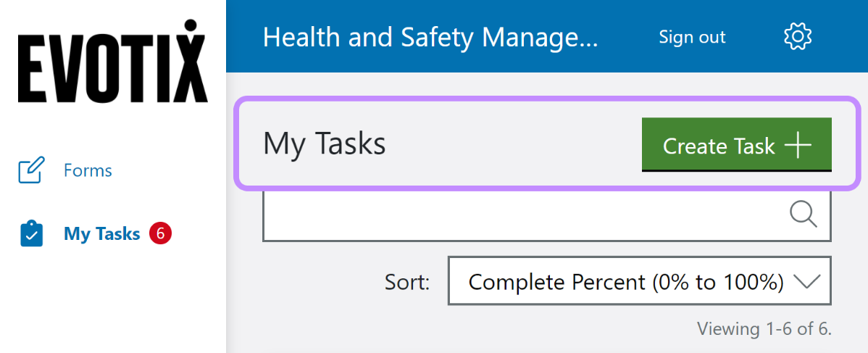
Task: Select the My Tasks navigation label
Action: pyautogui.click(x=101, y=234)
